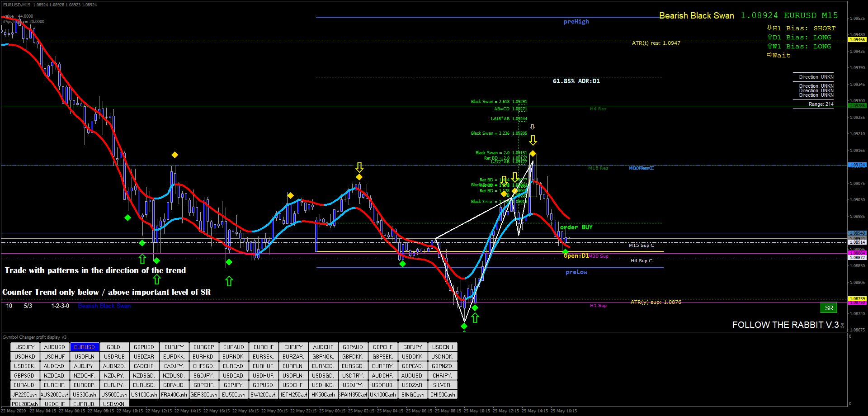The height and width of the screenshot is (416, 868).
Task: Open EURTRY. from symbol changer
Action: pos(383,366)
